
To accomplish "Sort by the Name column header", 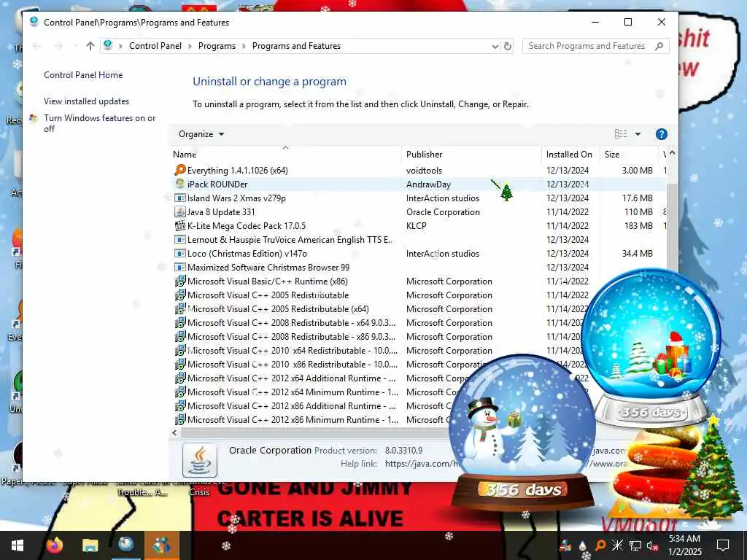I will click(286, 155).
